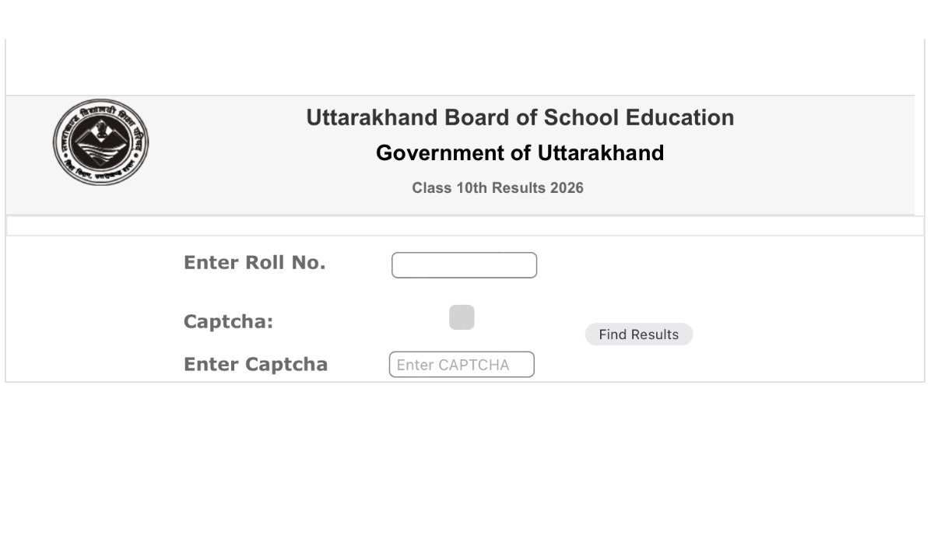
Task: Select the Class 10th Results 2026 subtitle
Action: pos(498,187)
